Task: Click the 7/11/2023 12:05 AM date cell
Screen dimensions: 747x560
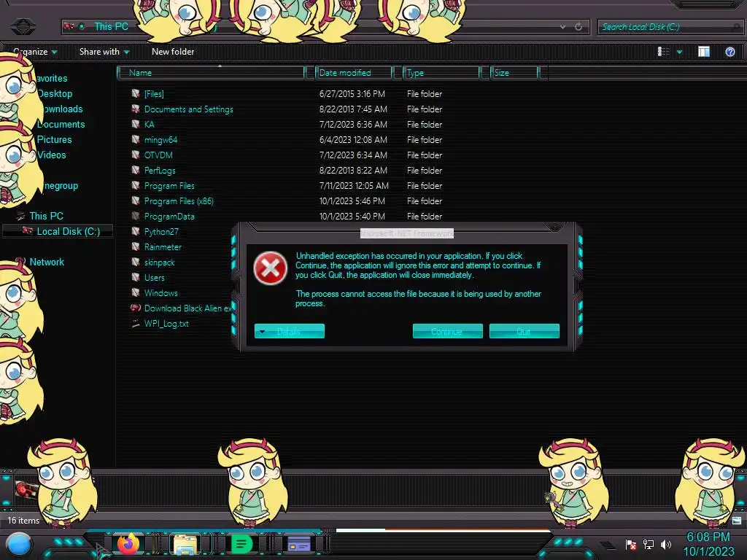Action: [x=354, y=186]
